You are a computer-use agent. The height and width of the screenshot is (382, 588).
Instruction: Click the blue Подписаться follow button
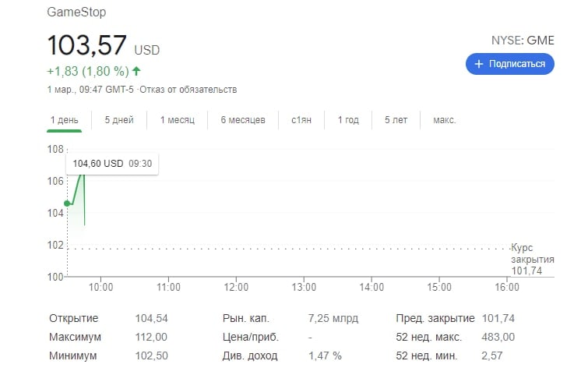tap(509, 64)
